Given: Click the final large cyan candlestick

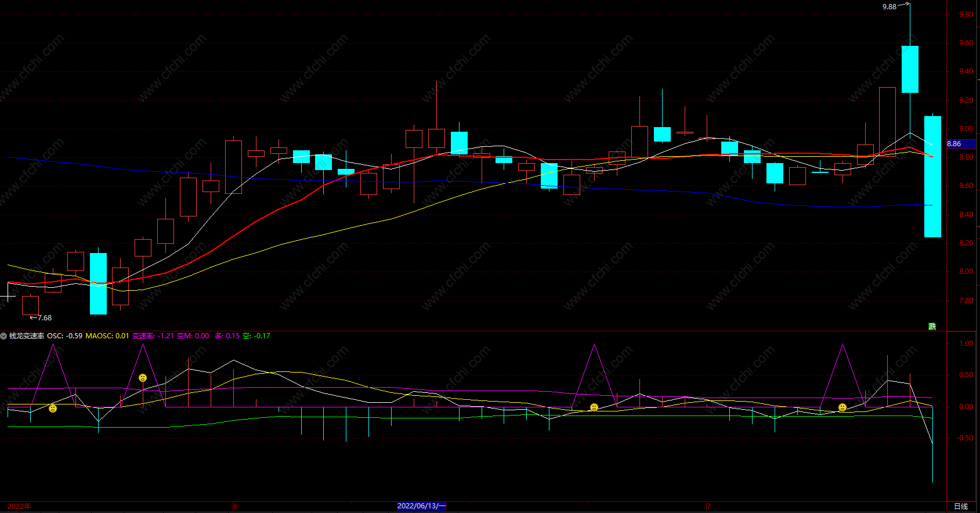Looking at the screenshot, I should coord(932,176).
